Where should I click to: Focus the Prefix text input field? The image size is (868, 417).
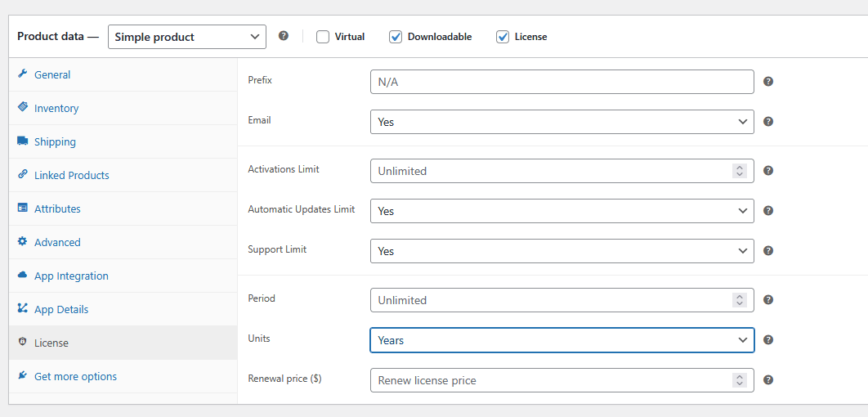point(562,82)
